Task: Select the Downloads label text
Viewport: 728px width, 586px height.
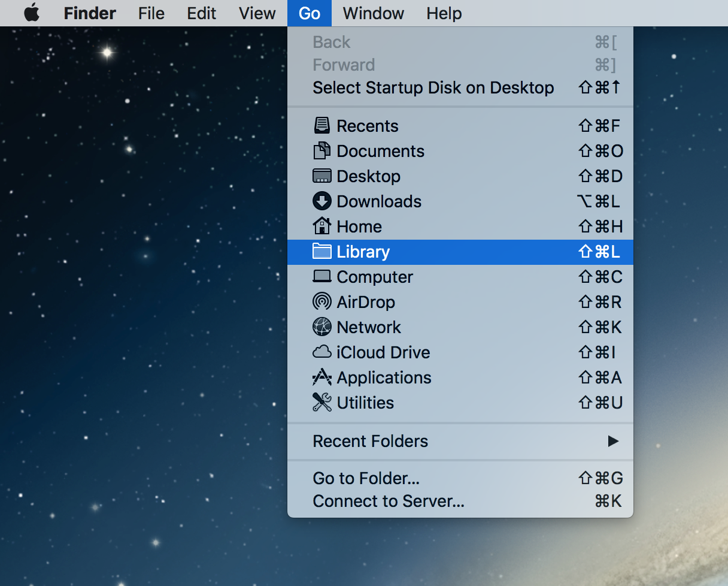Action: click(x=380, y=201)
